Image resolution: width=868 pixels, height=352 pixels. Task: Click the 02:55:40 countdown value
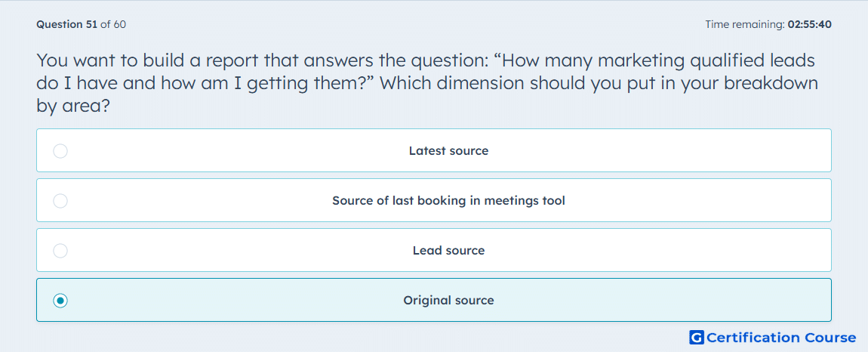click(810, 24)
